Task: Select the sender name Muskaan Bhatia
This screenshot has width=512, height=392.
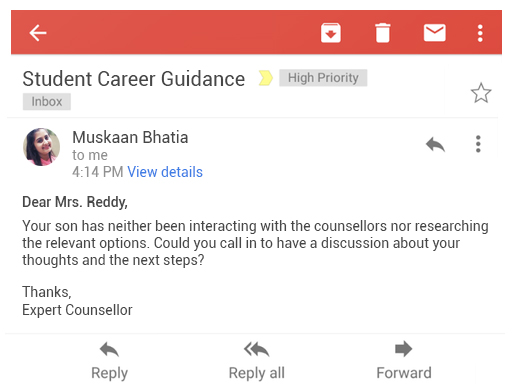Action: point(130,137)
